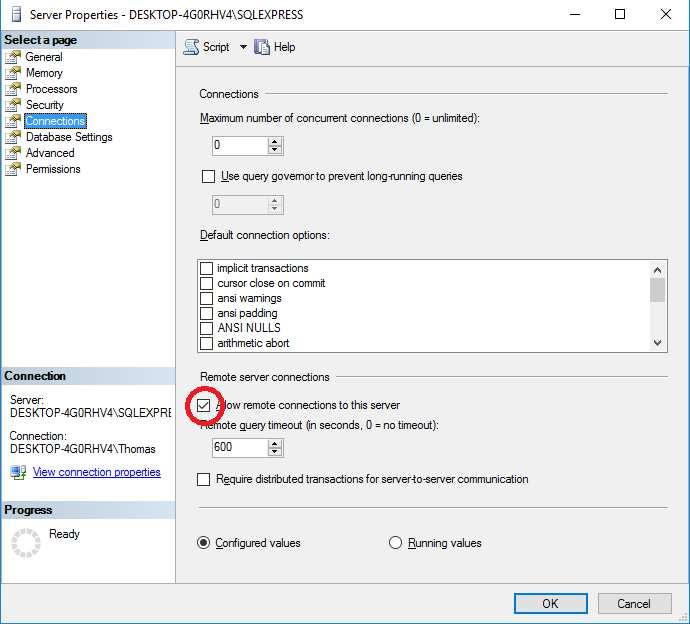Open the Processors page
Viewport: 690px width, 624px height.
click(x=51, y=89)
